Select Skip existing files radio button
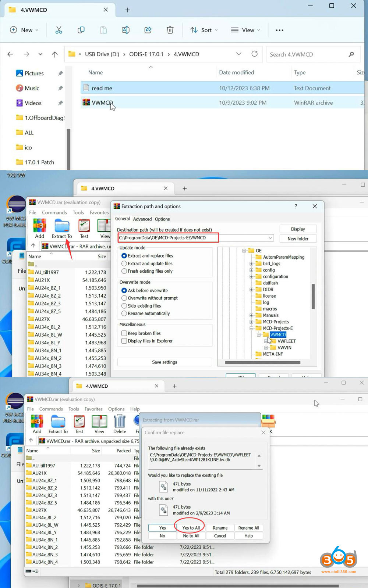The width and height of the screenshot is (368, 588). [x=124, y=306]
